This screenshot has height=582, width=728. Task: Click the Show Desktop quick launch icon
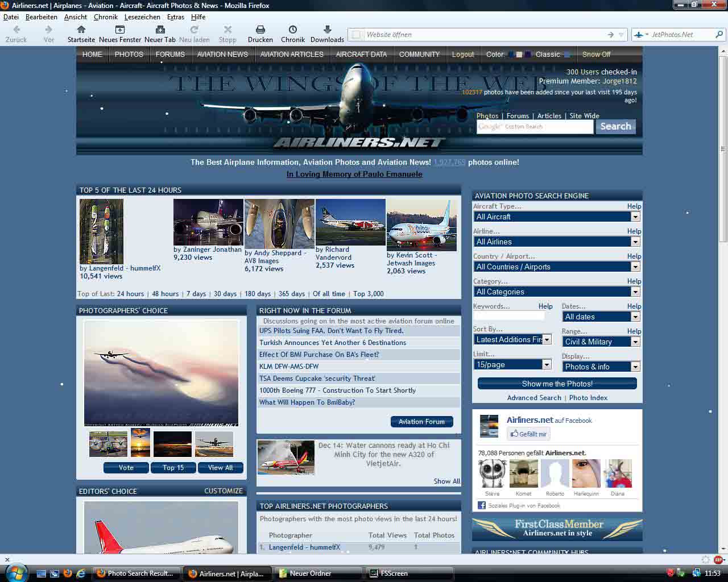pos(42,573)
